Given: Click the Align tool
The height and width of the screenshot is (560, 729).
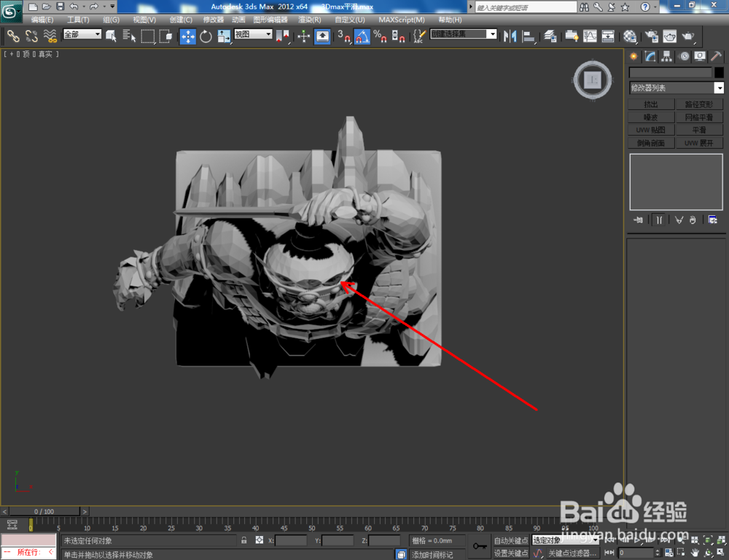Looking at the screenshot, I should pos(529,36).
